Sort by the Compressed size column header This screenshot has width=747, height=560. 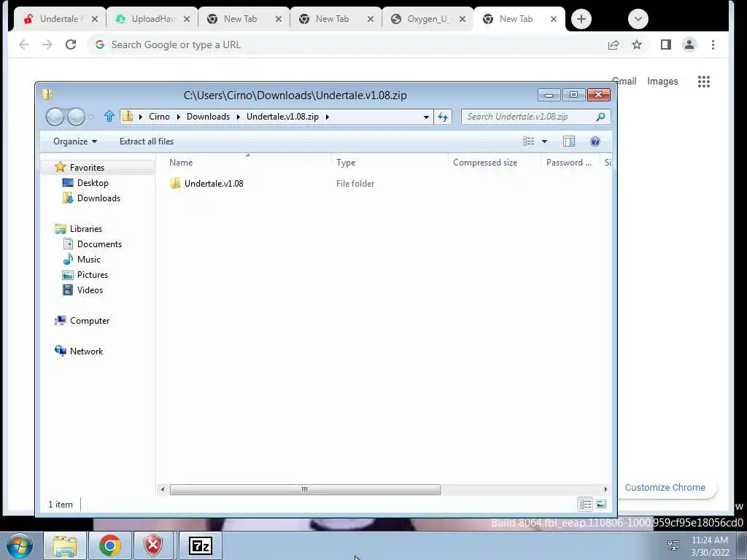click(495, 163)
